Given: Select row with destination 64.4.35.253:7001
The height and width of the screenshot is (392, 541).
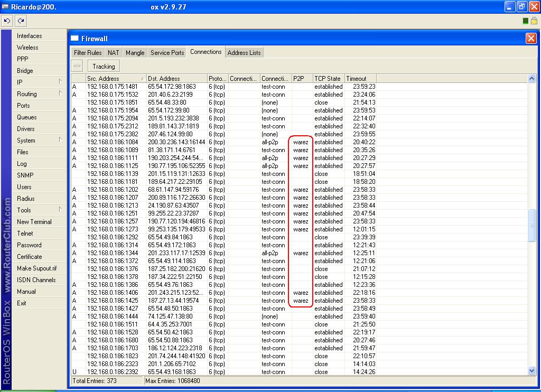Looking at the screenshot, I should [299, 324].
